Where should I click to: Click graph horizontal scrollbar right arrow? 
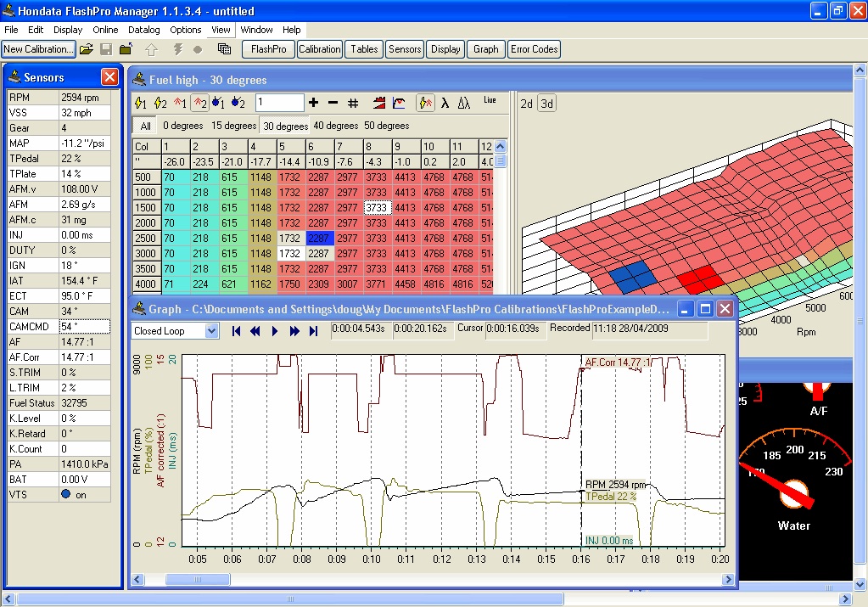coord(729,579)
